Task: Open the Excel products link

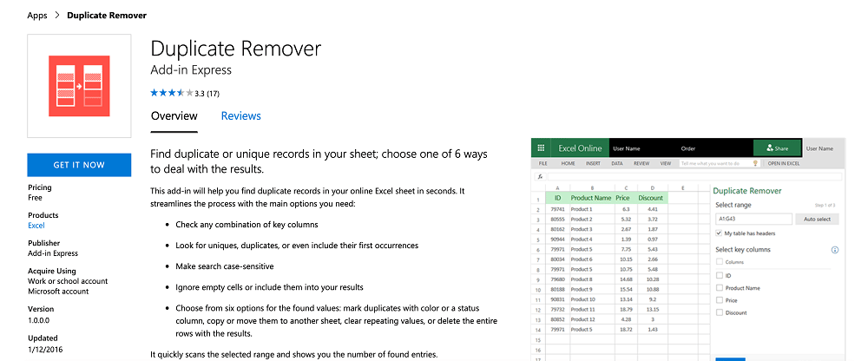Action: coord(36,226)
